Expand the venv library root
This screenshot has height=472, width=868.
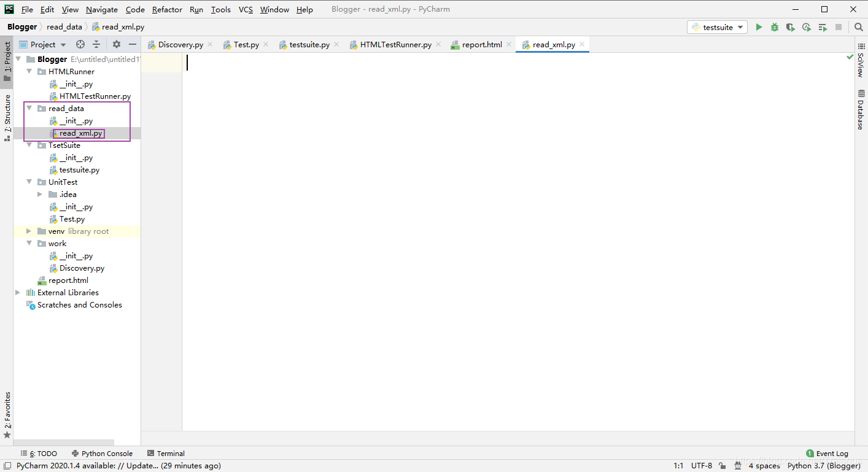coord(29,231)
